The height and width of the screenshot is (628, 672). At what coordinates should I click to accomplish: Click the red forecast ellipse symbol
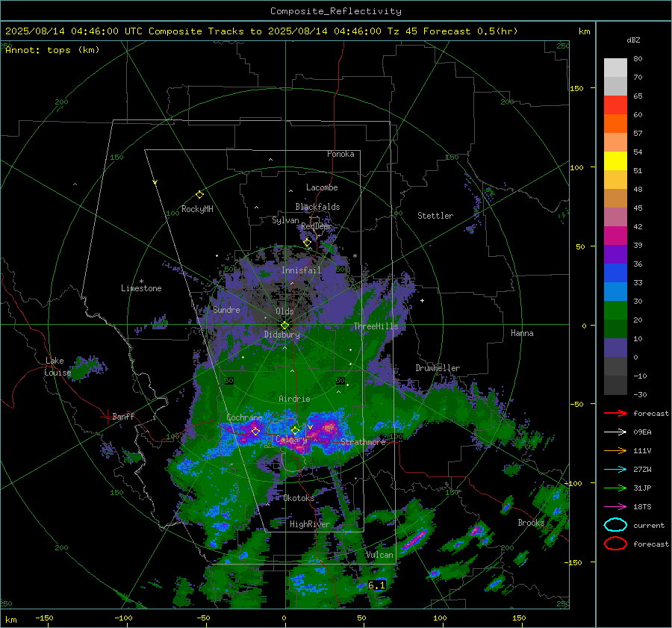615,544
